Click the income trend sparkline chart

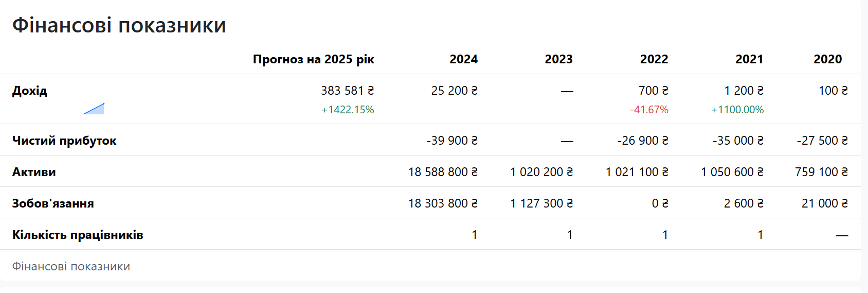[94, 109]
